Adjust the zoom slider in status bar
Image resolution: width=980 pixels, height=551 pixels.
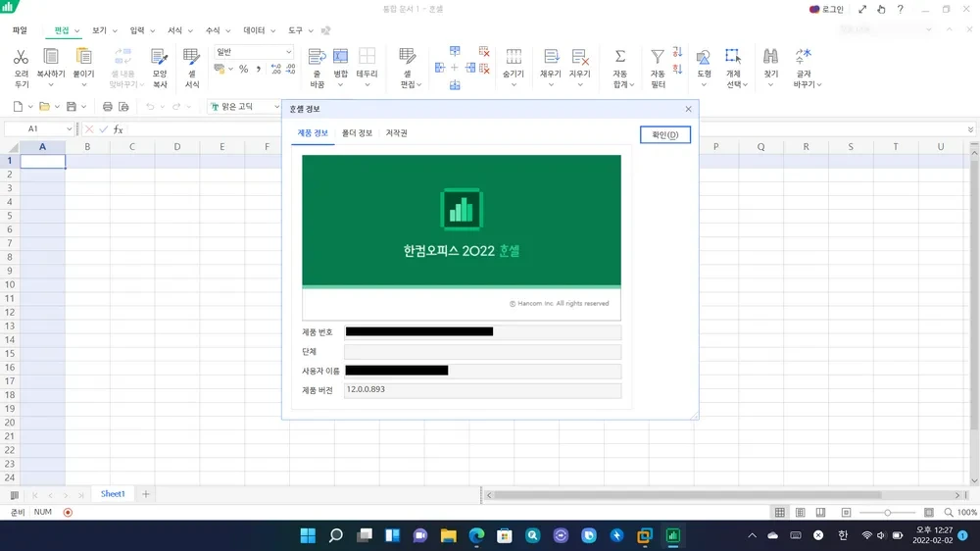click(887, 513)
